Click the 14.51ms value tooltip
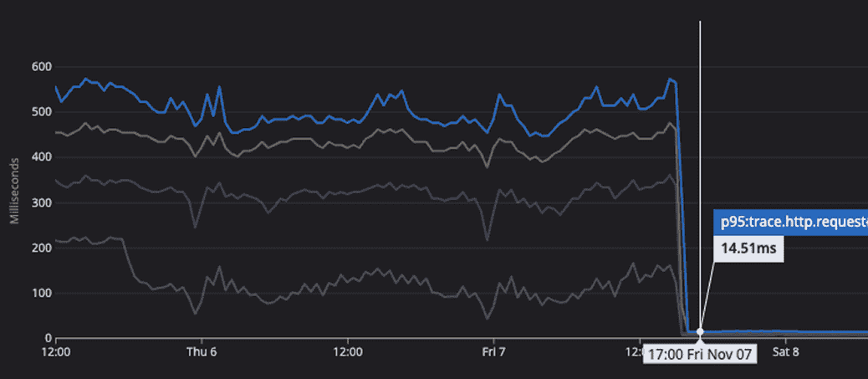The height and width of the screenshot is (379, 868). 748,249
